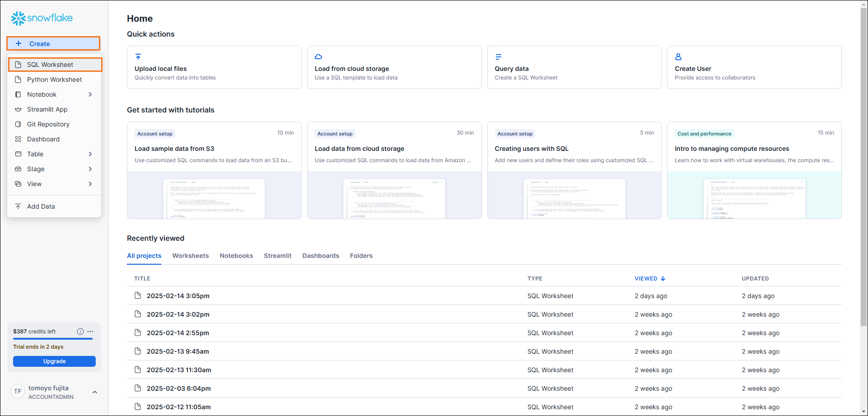Expand the View submenu chevron
This screenshot has height=416, width=868.
click(90, 184)
